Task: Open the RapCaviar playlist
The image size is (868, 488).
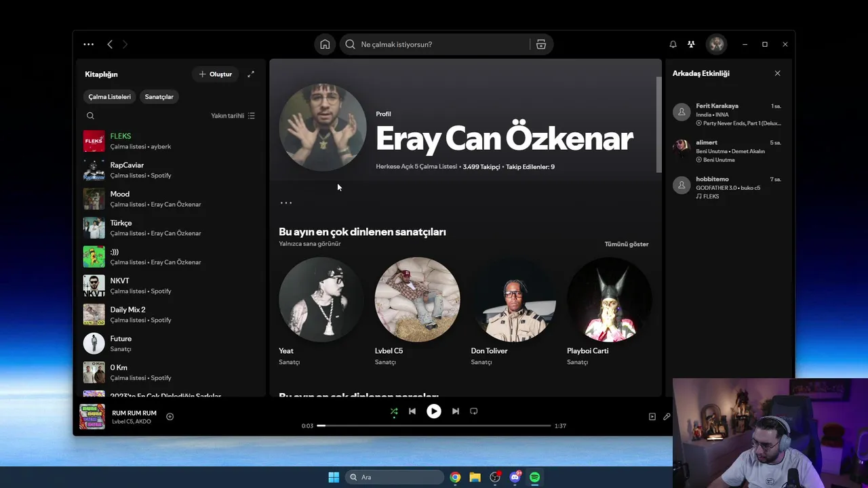Action: click(170, 170)
